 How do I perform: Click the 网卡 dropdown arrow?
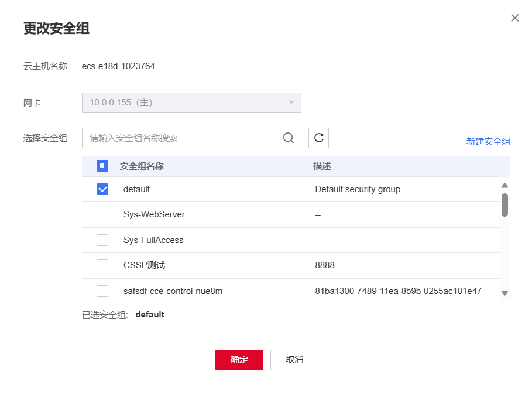coord(291,103)
